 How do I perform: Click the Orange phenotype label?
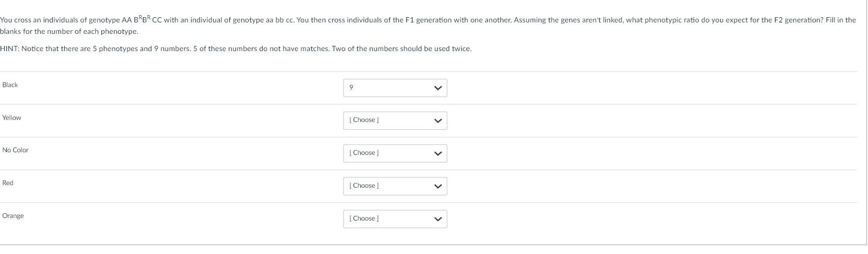13,216
